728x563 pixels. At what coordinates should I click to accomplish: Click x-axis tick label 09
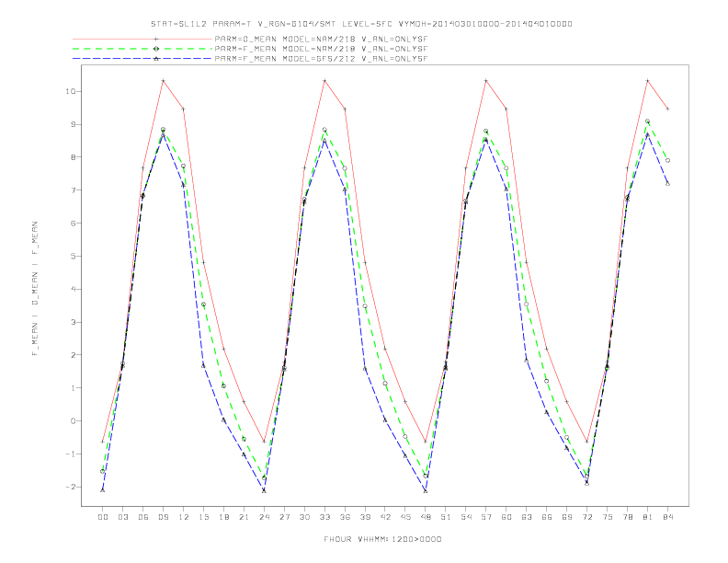164,517
